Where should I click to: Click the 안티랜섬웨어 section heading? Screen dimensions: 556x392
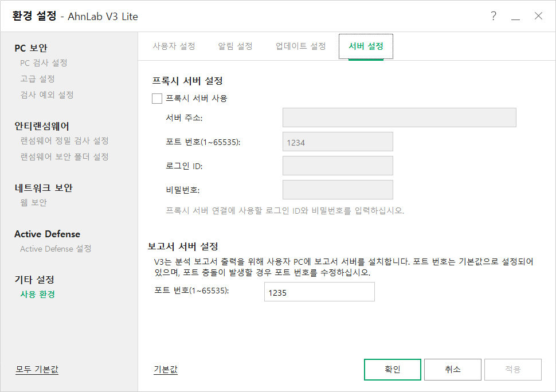42,126
